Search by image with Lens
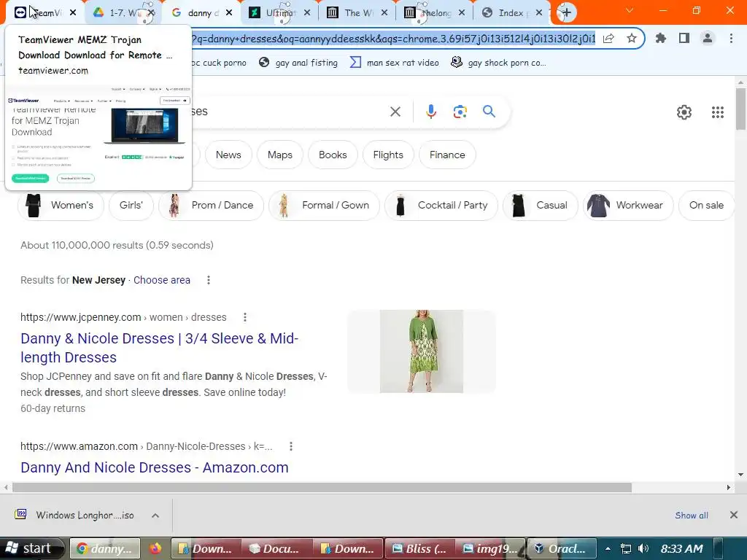Screen dimensions: 747x560 click(x=460, y=112)
